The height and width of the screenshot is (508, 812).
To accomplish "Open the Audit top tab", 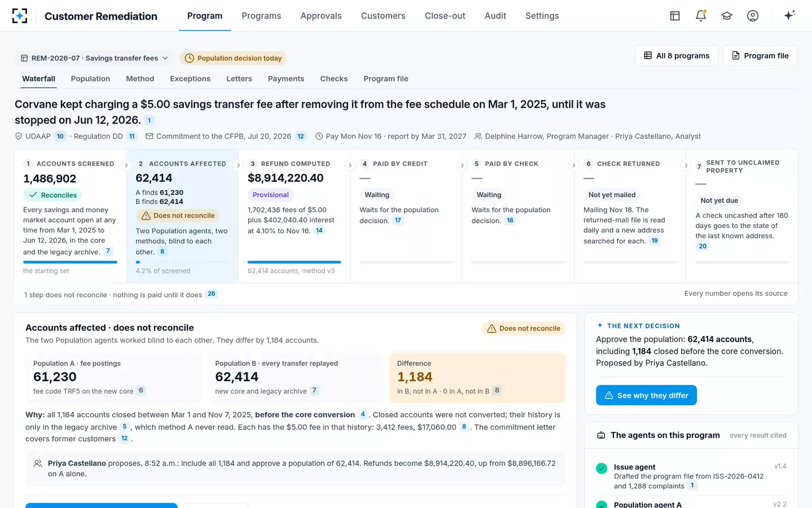I will point(496,16).
